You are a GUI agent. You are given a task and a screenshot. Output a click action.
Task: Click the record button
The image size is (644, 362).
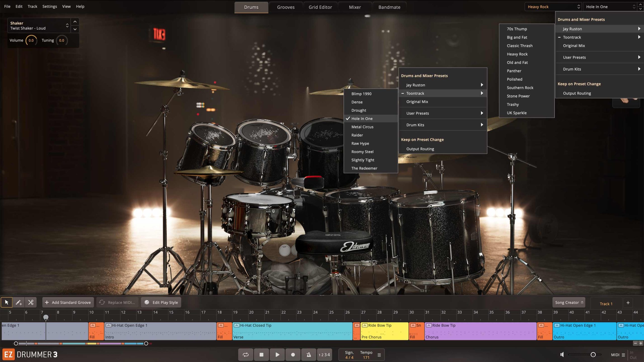(x=293, y=355)
